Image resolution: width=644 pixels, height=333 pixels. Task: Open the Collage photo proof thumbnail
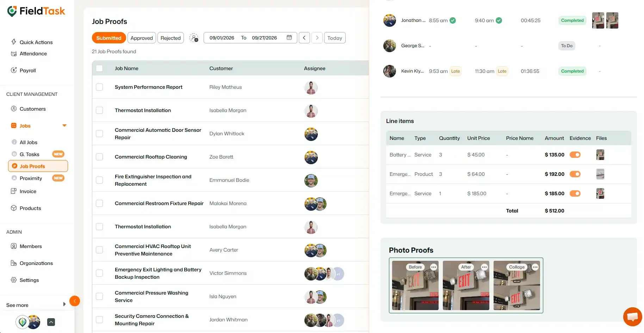tap(517, 285)
